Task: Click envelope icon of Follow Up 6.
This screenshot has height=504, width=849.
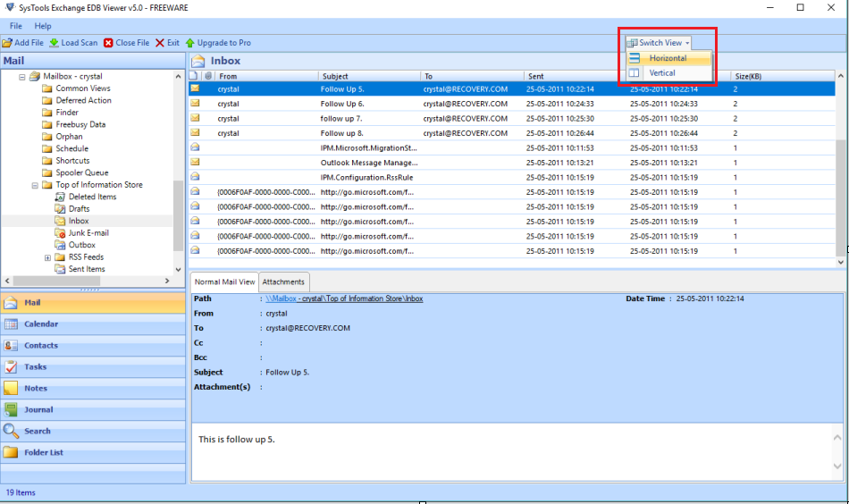Action: coord(195,104)
